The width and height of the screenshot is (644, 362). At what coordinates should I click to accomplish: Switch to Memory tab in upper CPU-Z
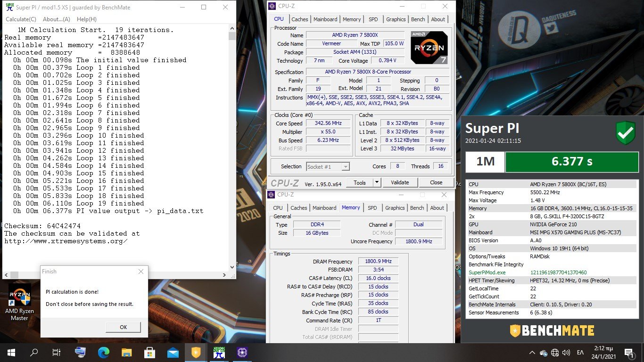(352, 19)
